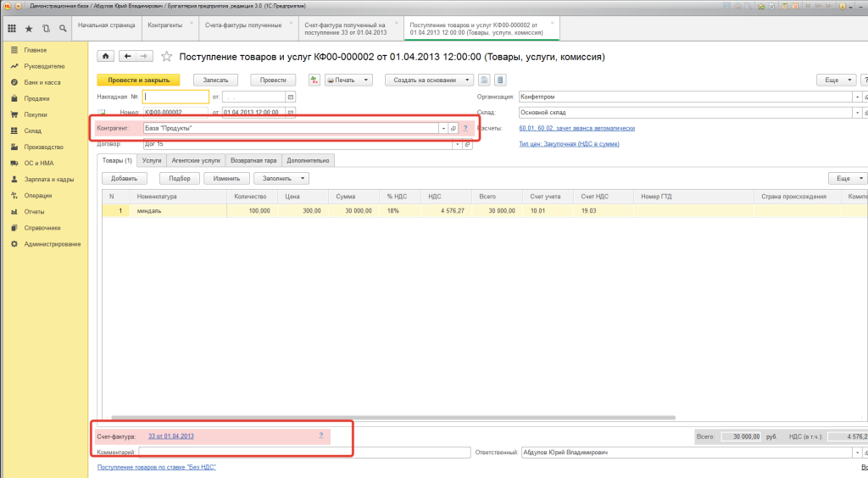The height and width of the screenshot is (478, 868).
Task: Open the Контрагент dropdown arrow
Action: [443, 128]
